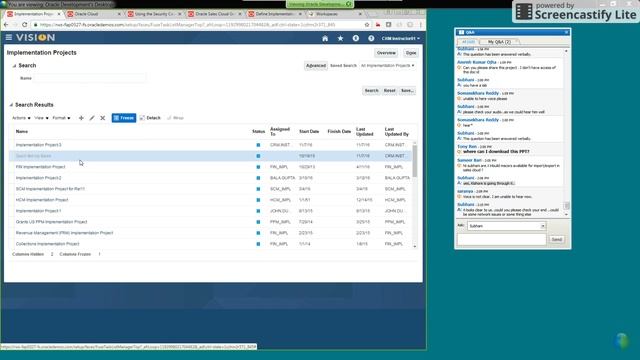Open the HCM Implementation Project link

(x=42, y=200)
